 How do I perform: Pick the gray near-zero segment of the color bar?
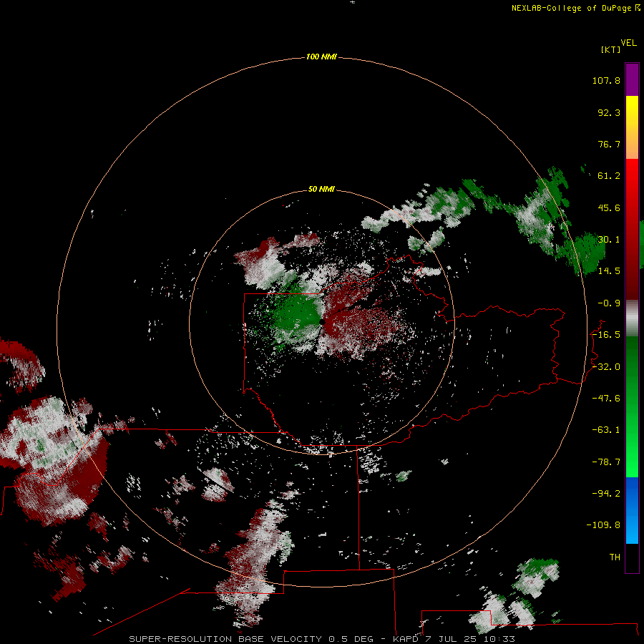pyautogui.click(x=632, y=318)
